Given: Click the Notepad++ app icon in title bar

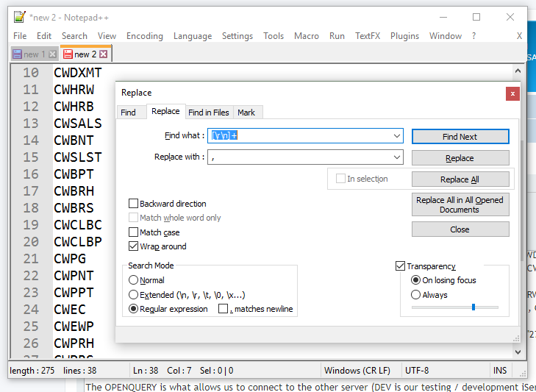Looking at the screenshot, I should [x=20, y=17].
